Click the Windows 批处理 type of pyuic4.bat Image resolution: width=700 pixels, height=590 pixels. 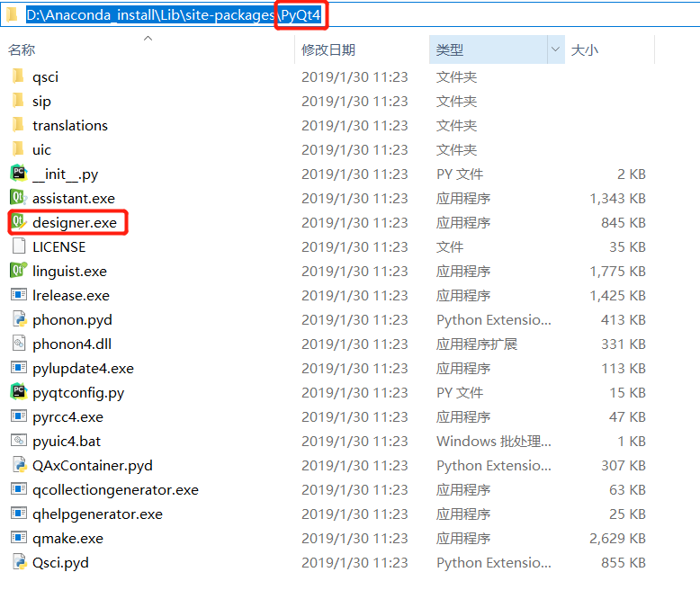click(x=494, y=442)
